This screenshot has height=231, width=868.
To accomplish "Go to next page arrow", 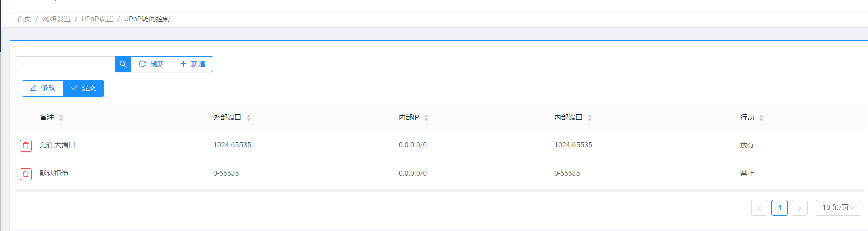I will [x=800, y=208].
